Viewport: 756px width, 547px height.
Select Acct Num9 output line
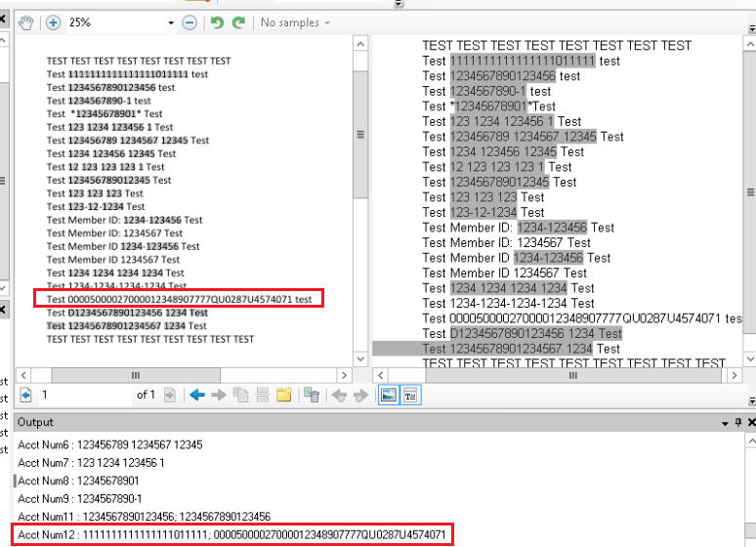click(79, 499)
